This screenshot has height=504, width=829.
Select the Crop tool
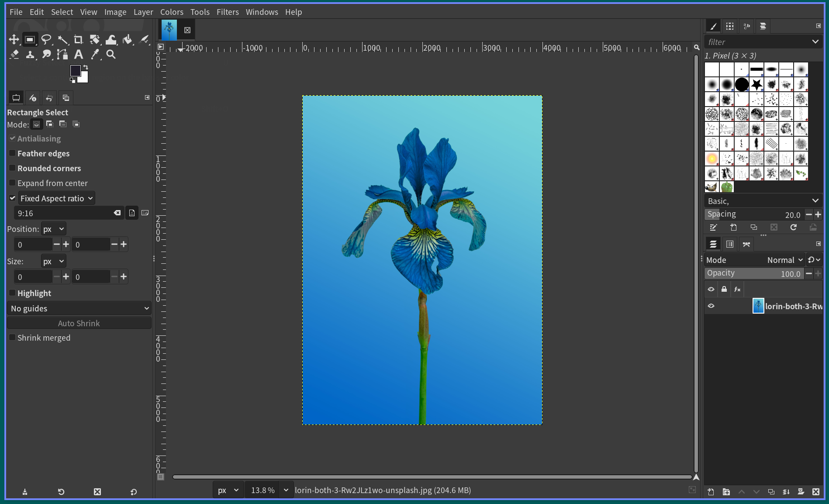[x=78, y=40]
